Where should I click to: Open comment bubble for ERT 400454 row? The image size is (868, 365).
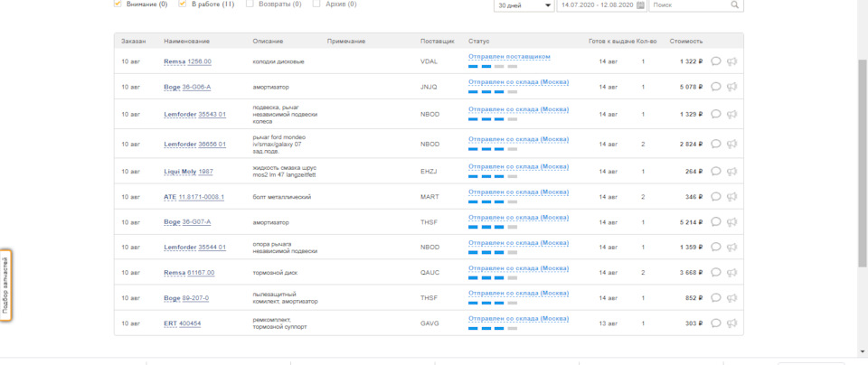point(715,323)
